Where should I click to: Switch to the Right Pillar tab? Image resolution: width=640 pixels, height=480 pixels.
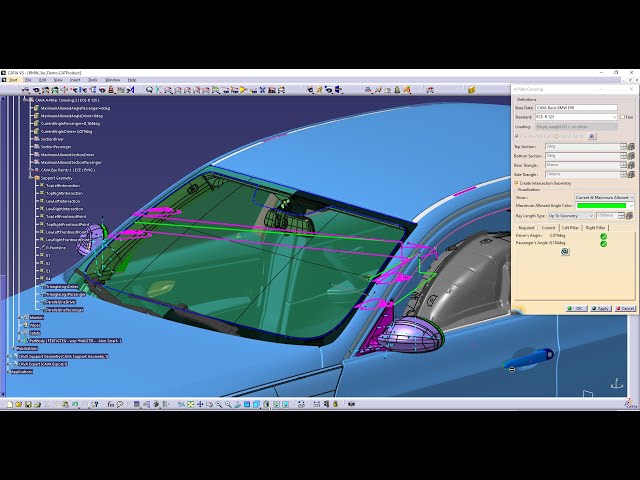click(596, 228)
